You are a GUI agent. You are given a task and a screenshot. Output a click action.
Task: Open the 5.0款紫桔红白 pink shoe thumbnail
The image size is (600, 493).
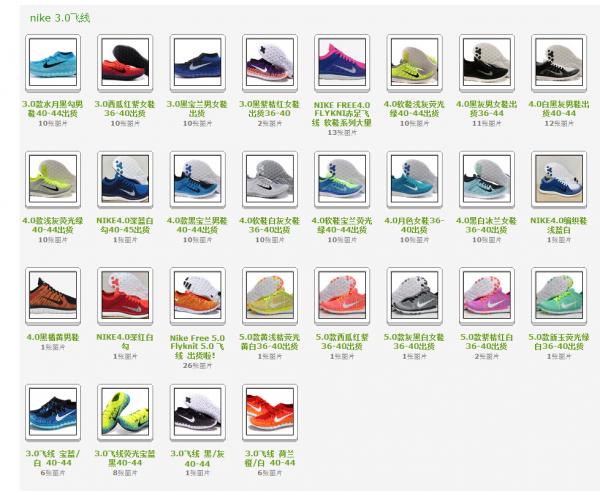click(x=487, y=295)
